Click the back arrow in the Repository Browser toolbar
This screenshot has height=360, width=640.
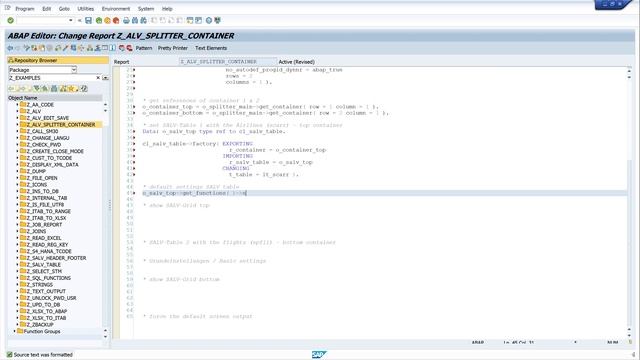(x=11, y=89)
